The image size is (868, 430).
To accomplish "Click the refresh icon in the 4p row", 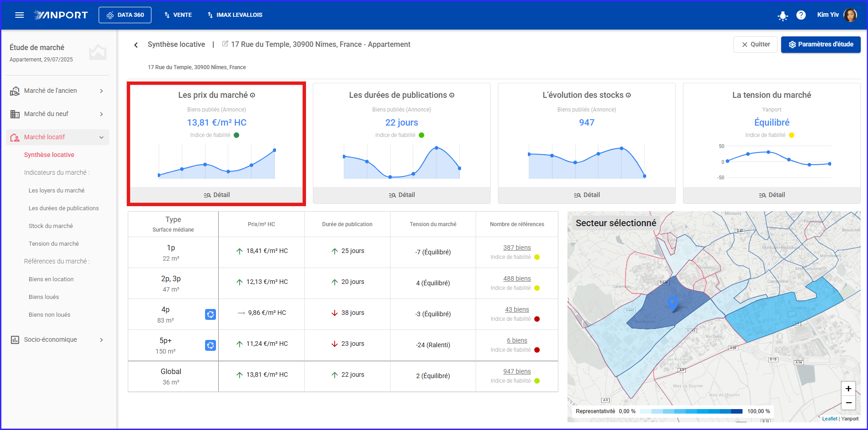I will point(210,314).
